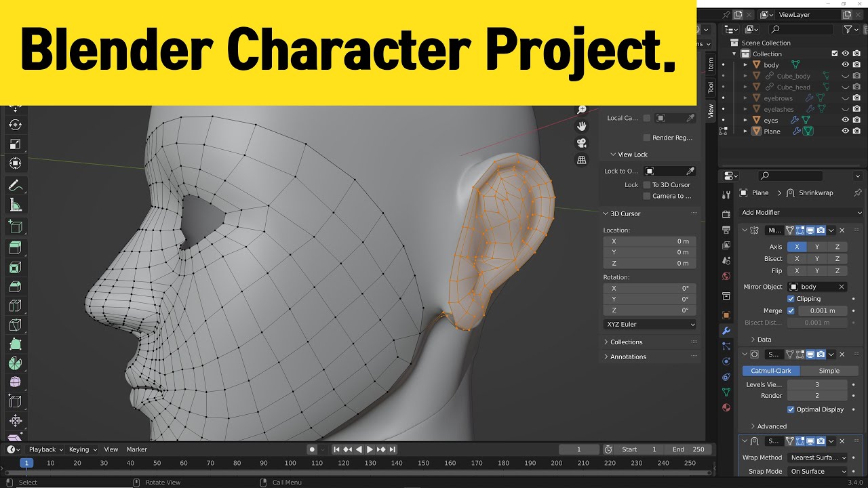Select the Transform tool in the toolbar
This screenshot has width=868, height=488.
pyautogui.click(x=15, y=163)
